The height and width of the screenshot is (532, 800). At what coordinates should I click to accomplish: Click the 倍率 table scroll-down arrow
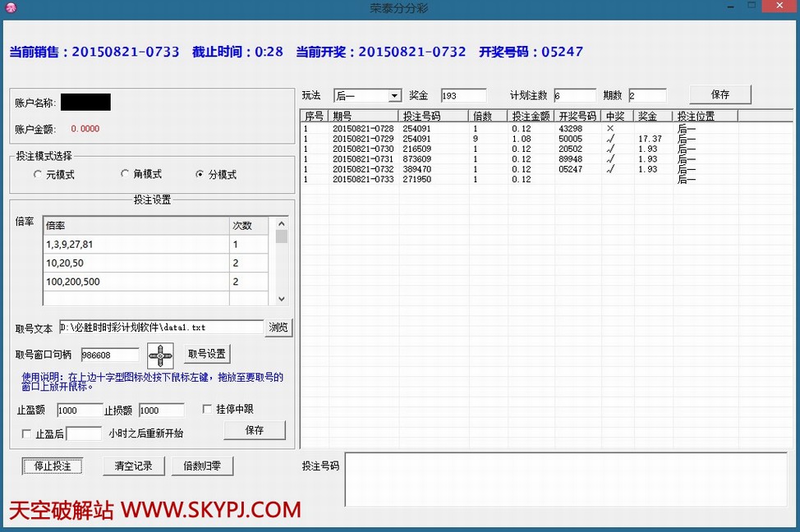point(282,300)
